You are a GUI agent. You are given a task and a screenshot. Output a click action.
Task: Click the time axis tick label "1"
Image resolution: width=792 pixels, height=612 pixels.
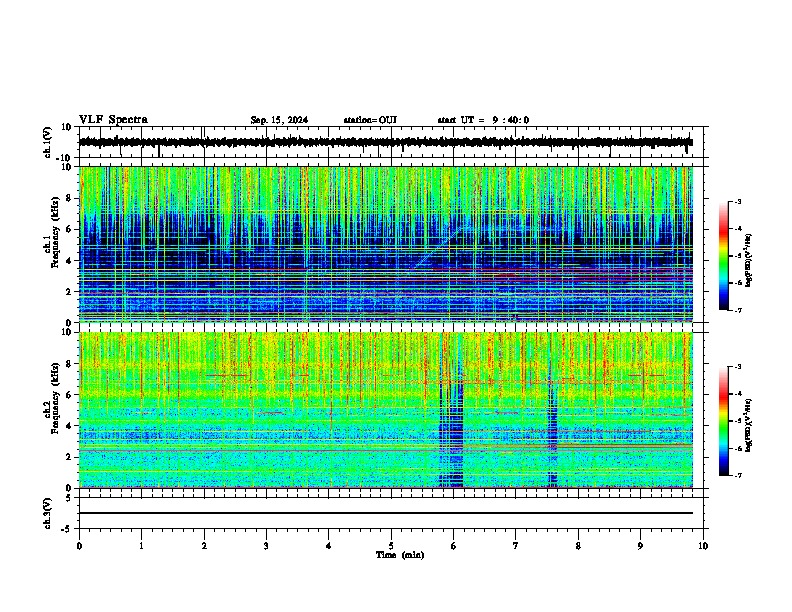(x=141, y=546)
